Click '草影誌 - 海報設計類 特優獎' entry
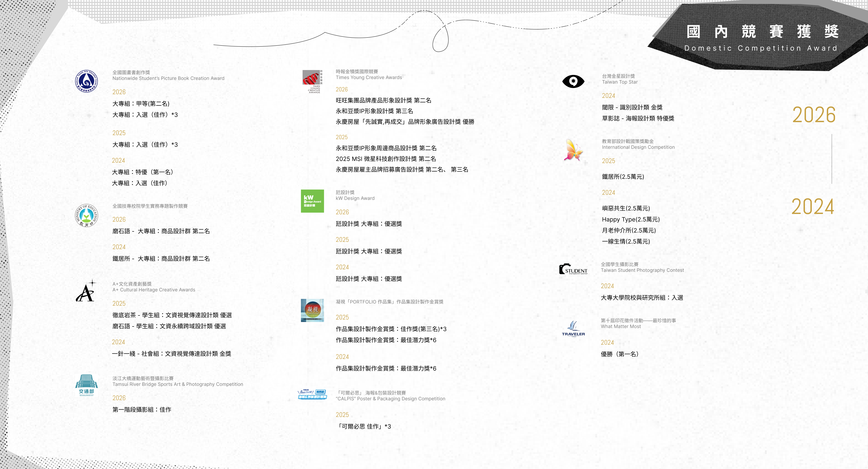 (638, 118)
